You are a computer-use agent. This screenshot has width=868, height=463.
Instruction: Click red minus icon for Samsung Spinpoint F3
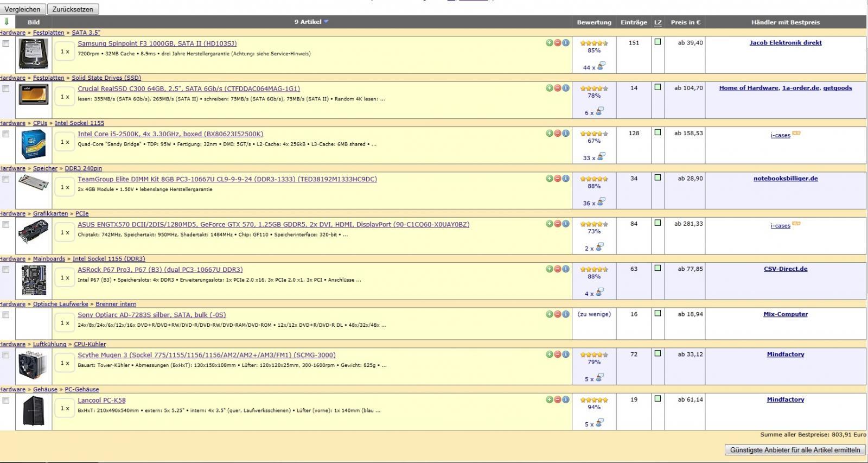(x=558, y=43)
